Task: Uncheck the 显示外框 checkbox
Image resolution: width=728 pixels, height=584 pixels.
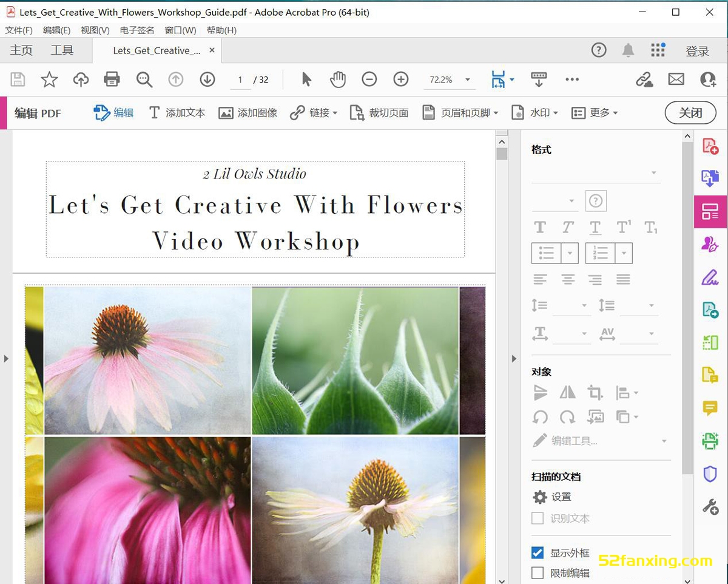Action: 538,552
